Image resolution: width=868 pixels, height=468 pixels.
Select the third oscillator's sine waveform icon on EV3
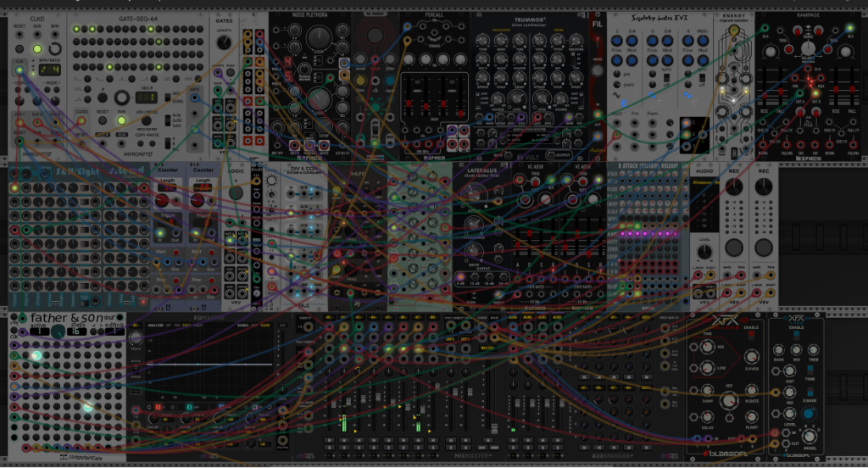point(687,95)
